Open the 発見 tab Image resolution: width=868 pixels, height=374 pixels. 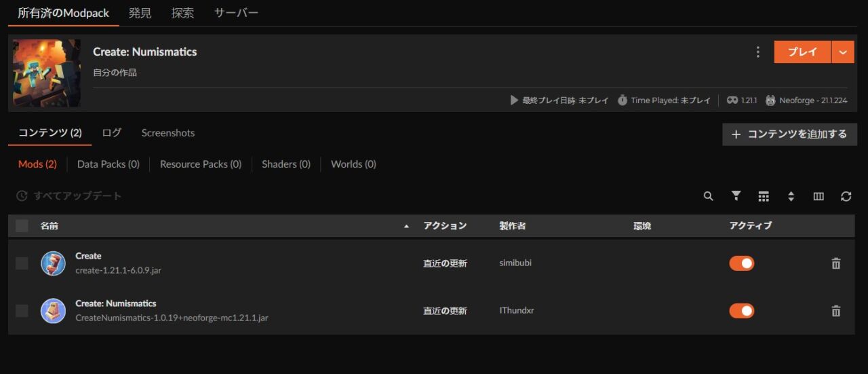pyautogui.click(x=140, y=13)
